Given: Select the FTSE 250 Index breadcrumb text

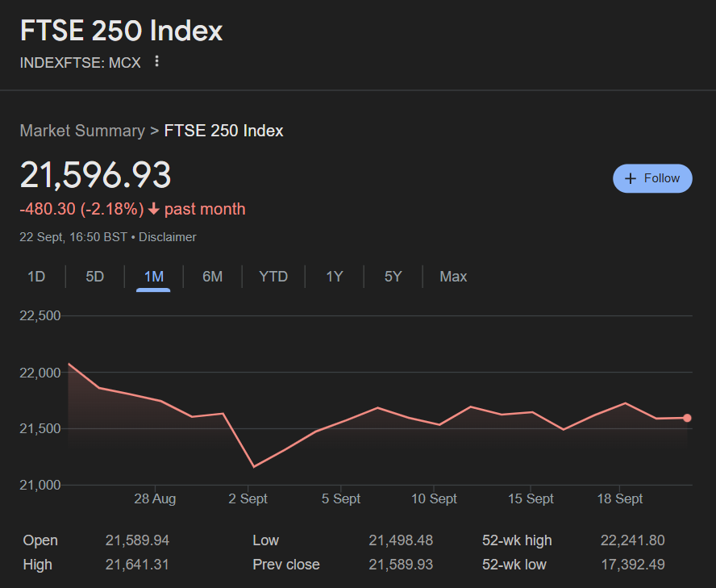Looking at the screenshot, I should [x=223, y=131].
